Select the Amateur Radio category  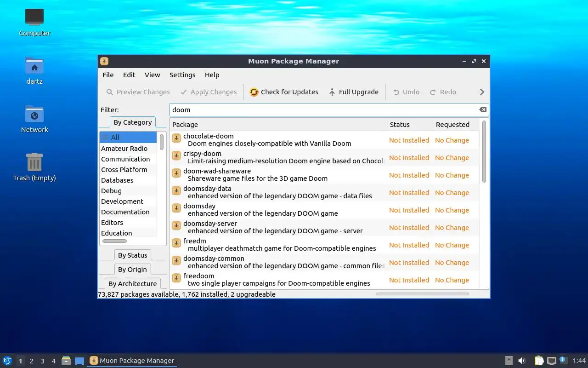[x=128, y=149]
